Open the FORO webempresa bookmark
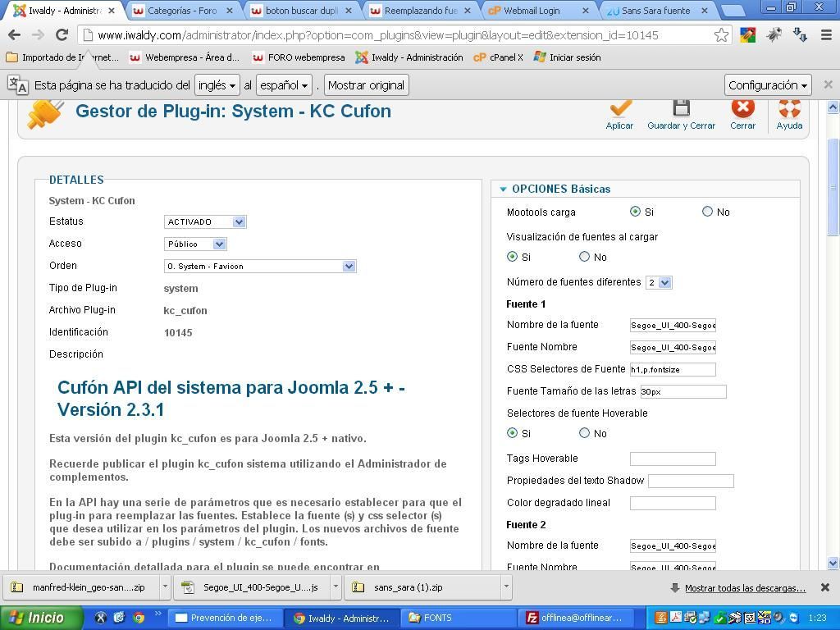The width and height of the screenshot is (840, 630). pyautogui.click(x=299, y=57)
